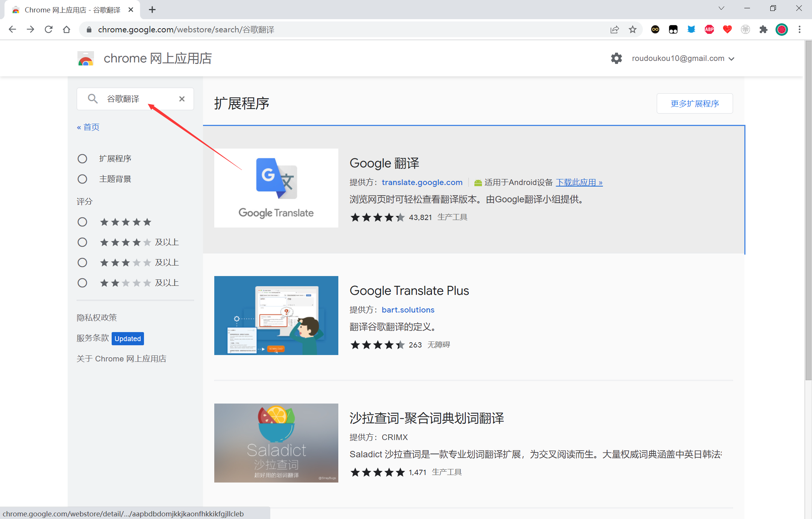Select the 主题背景 radio filter

(82, 179)
